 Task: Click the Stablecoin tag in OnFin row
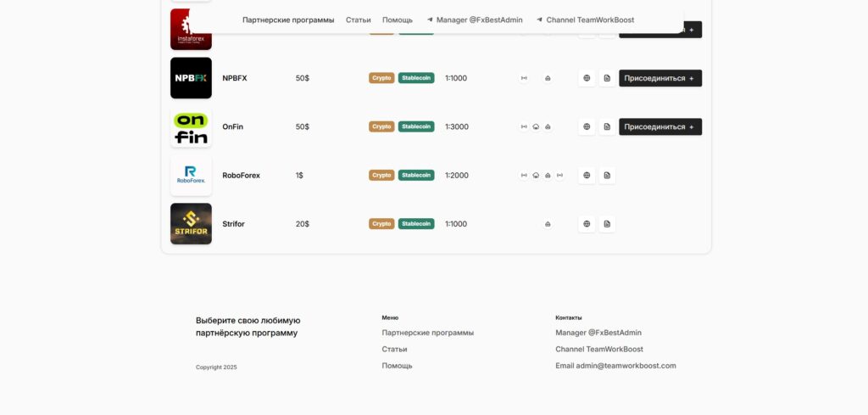[x=416, y=127]
